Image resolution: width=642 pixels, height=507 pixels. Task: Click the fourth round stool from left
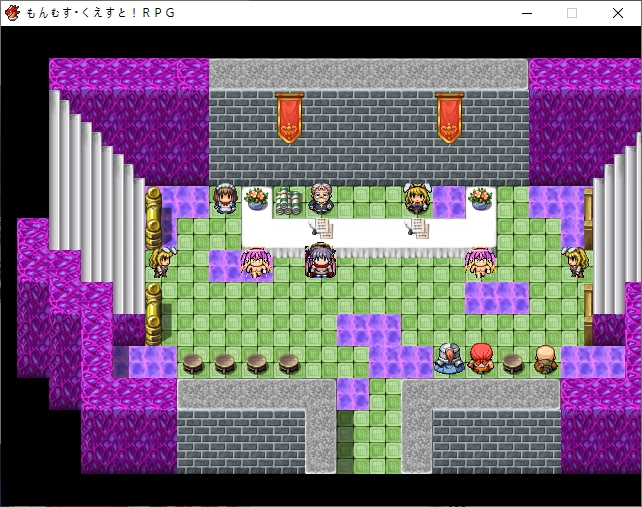289,363
